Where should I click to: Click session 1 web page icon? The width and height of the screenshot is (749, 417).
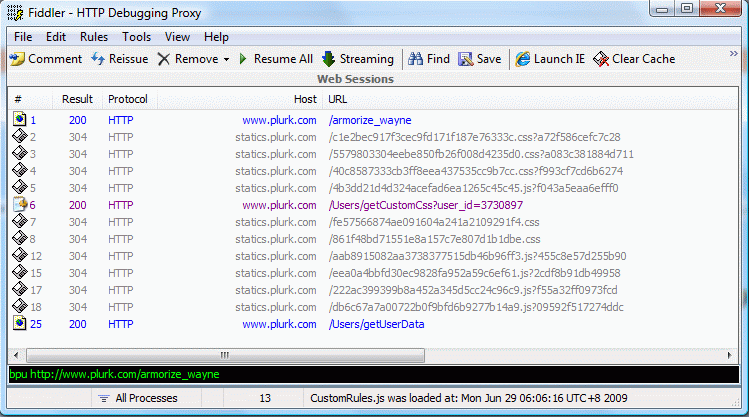[x=20, y=119]
